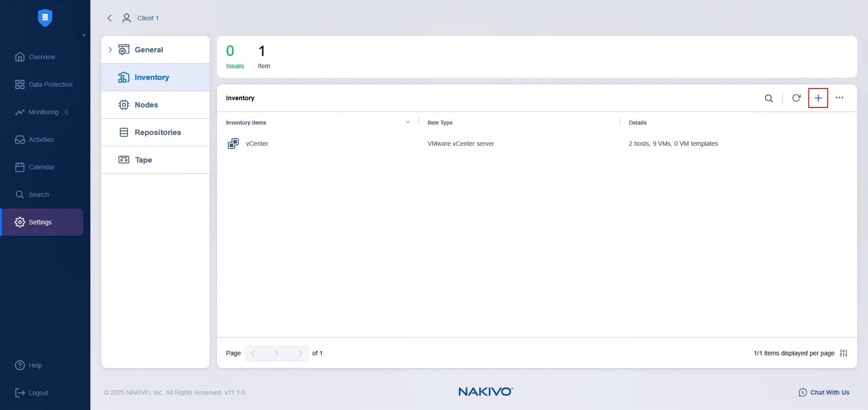Collapse the sidebar with corner toggle
The height and width of the screenshot is (410, 868).
click(84, 36)
